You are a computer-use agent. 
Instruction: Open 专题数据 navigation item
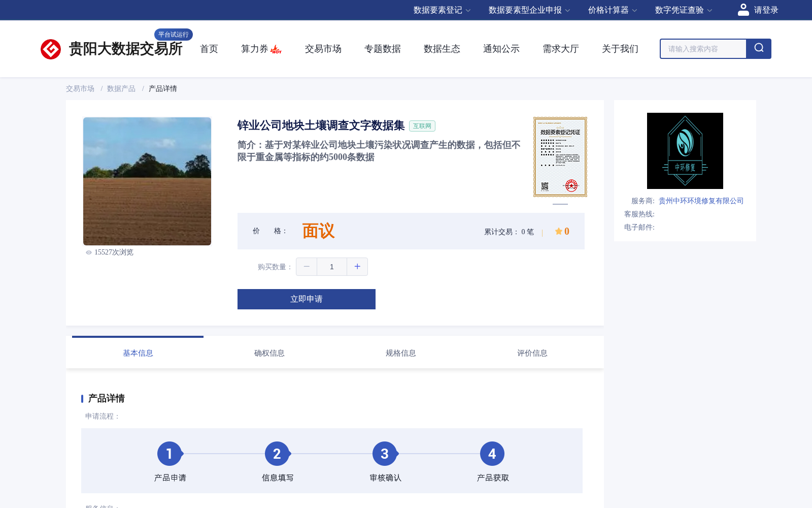pyautogui.click(x=383, y=49)
